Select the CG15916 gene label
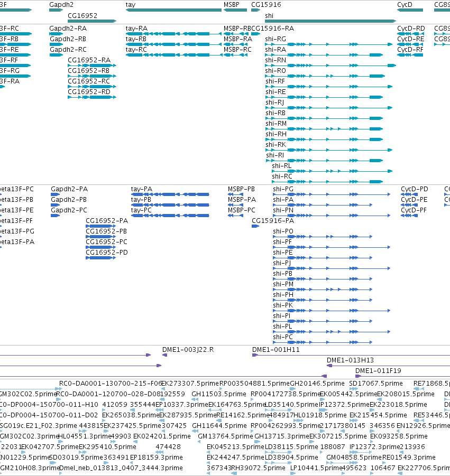This screenshot has height=476, width=450. (x=266, y=5)
